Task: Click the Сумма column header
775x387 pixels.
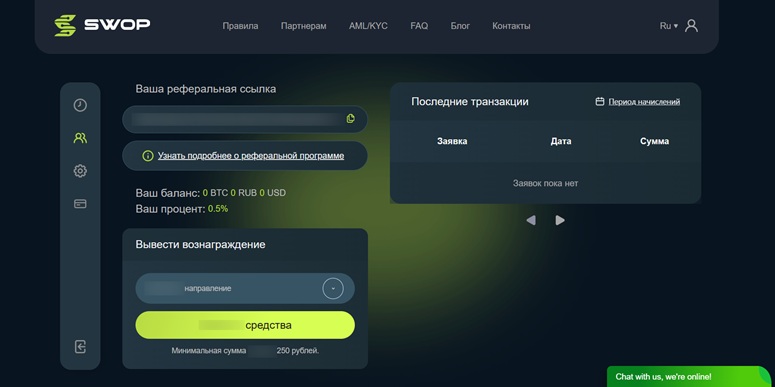Action: 654,141
